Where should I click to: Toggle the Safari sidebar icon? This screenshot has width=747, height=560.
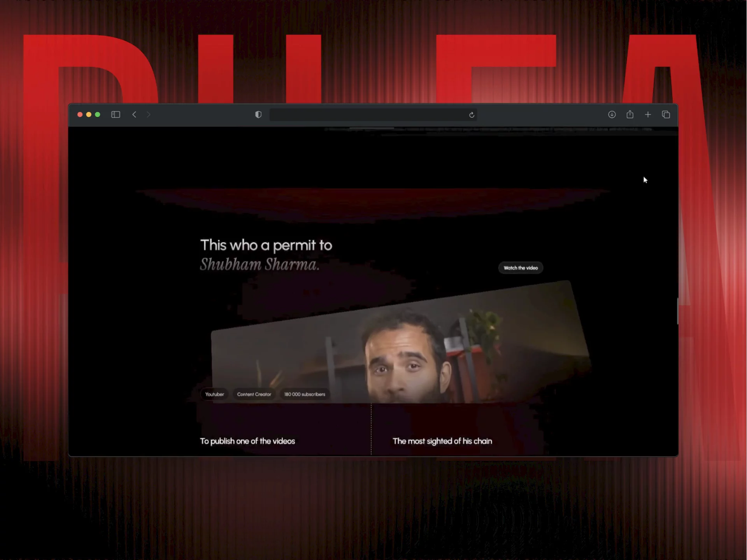[116, 114]
